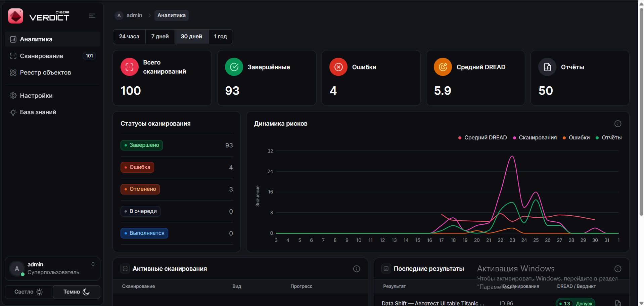
Task: Select the 7 дней time range
Action: pos(160,37)
